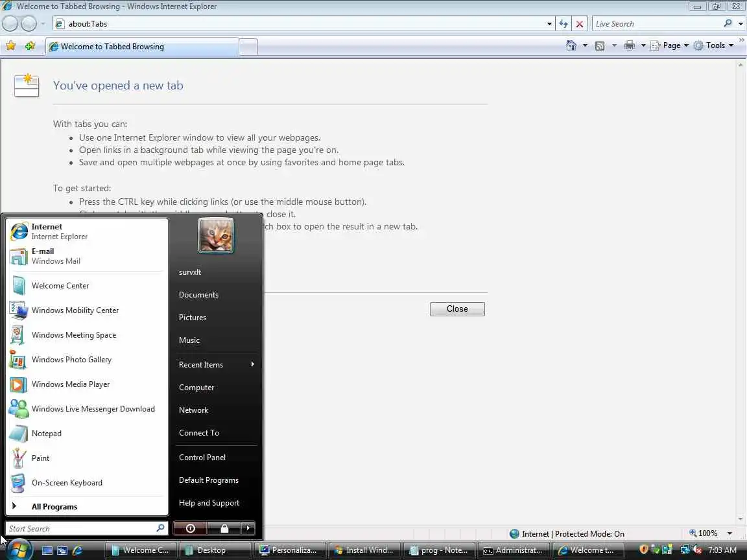
Task: Open the Page menu dropdown
Action: pos(670,46)
